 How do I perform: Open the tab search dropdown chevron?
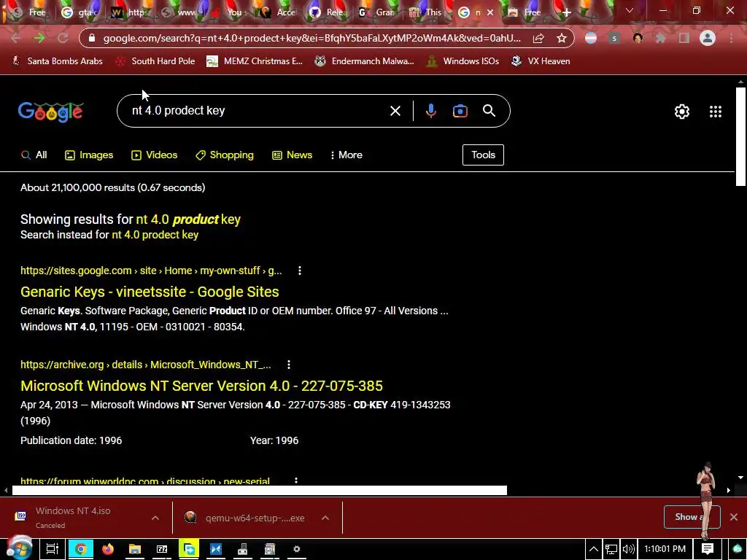(630, 10)
